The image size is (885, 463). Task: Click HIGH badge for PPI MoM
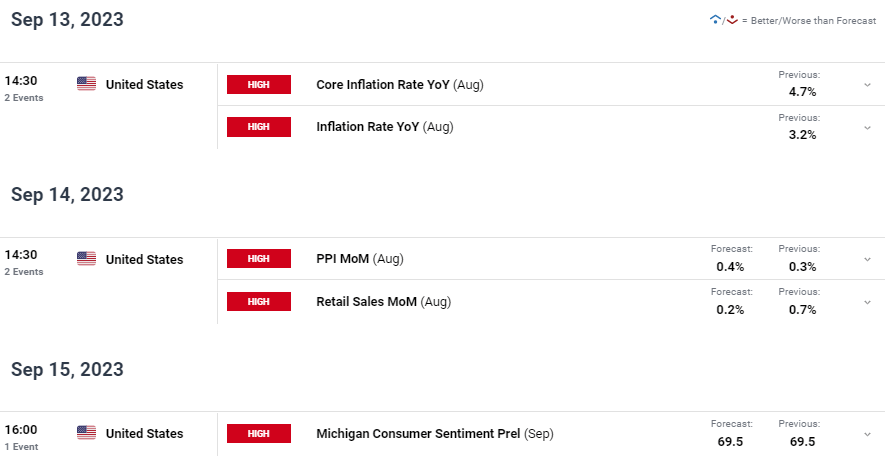tap(259, 259)
